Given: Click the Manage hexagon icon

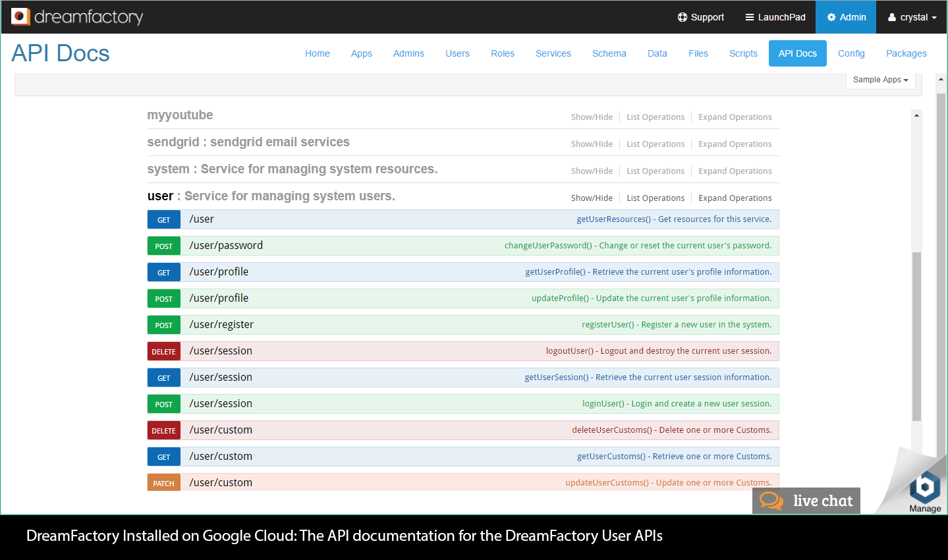Looking at the screenshot, I should [925, 488].
